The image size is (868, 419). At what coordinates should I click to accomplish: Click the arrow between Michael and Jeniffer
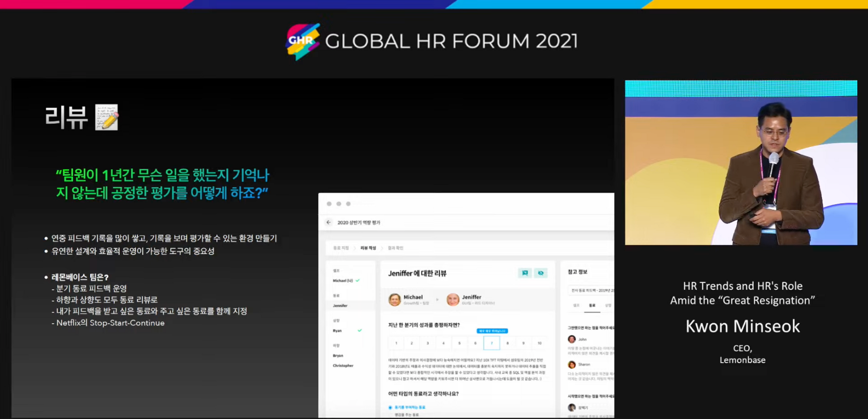pyautogui.click(x=437, y=300)
